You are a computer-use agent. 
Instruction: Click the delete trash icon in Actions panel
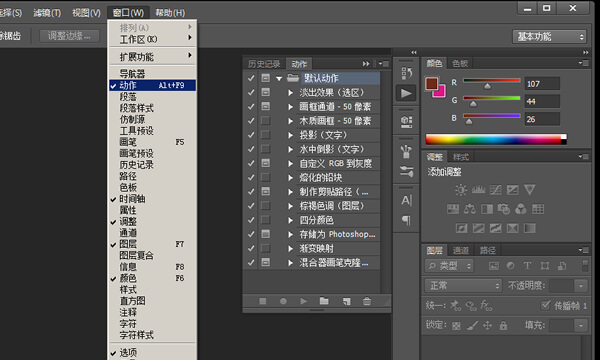pyautogui.click(x=367, y=301)
